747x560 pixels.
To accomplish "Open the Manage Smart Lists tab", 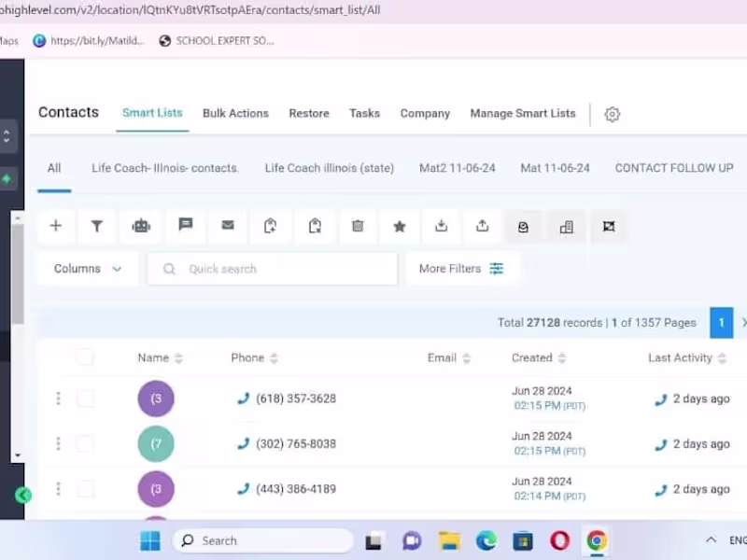I will [x=523, y=113].
